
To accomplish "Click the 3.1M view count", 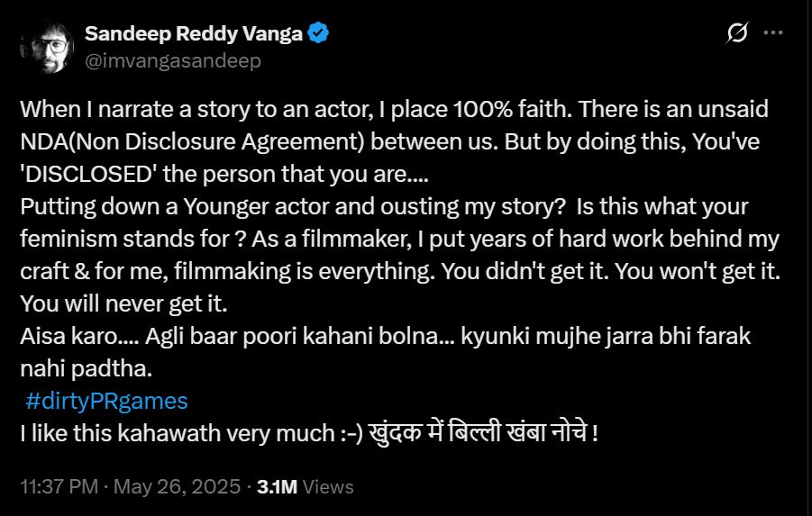I will click(x=277, y=487).
